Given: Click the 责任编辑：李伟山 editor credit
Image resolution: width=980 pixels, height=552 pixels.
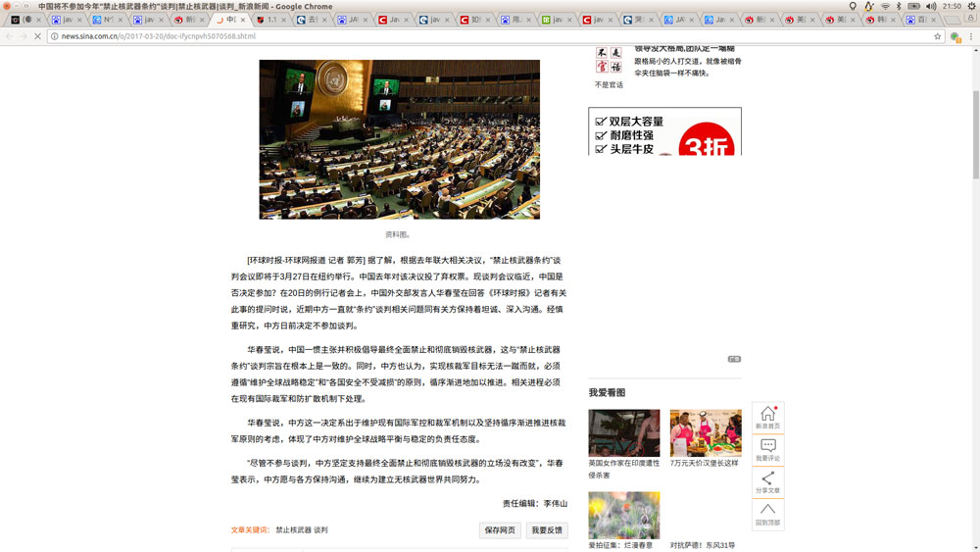Looking at the screenshot, I should click(x=535, y=503).
